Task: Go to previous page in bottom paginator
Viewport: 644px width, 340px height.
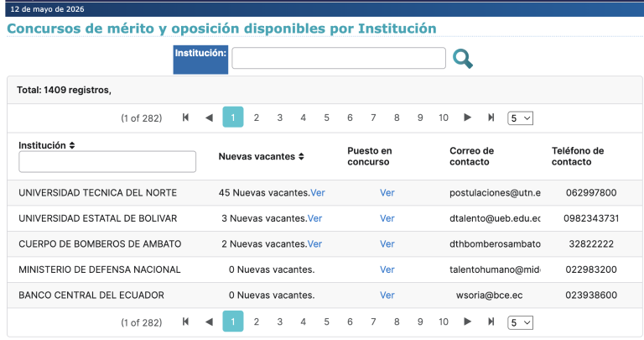Action: (x=209, y=322)
